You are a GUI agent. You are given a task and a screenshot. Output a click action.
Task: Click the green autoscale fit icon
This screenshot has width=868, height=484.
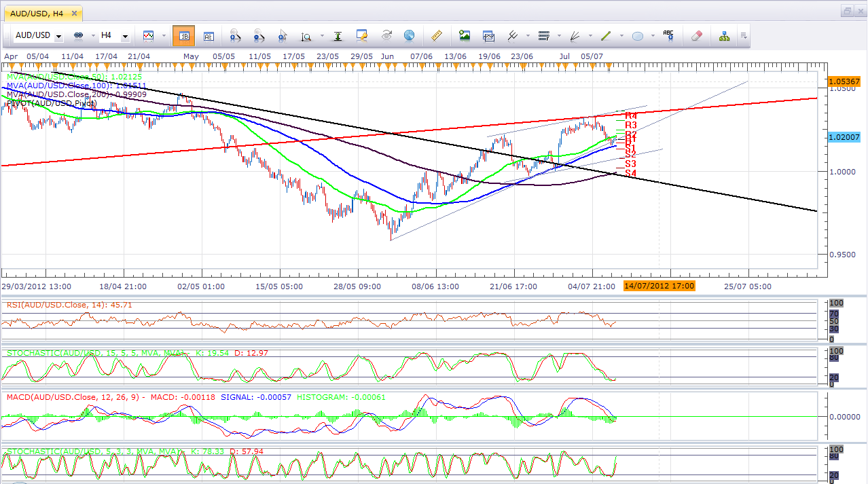[x=338, y=35]
